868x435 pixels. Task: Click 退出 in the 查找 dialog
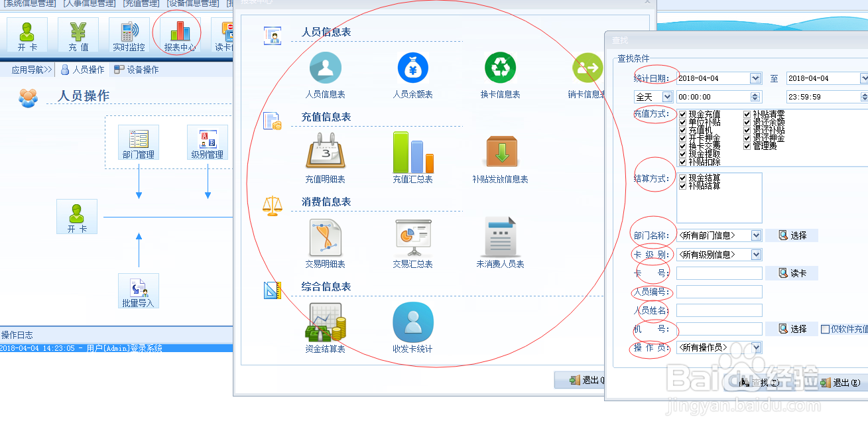click(841, 383)
